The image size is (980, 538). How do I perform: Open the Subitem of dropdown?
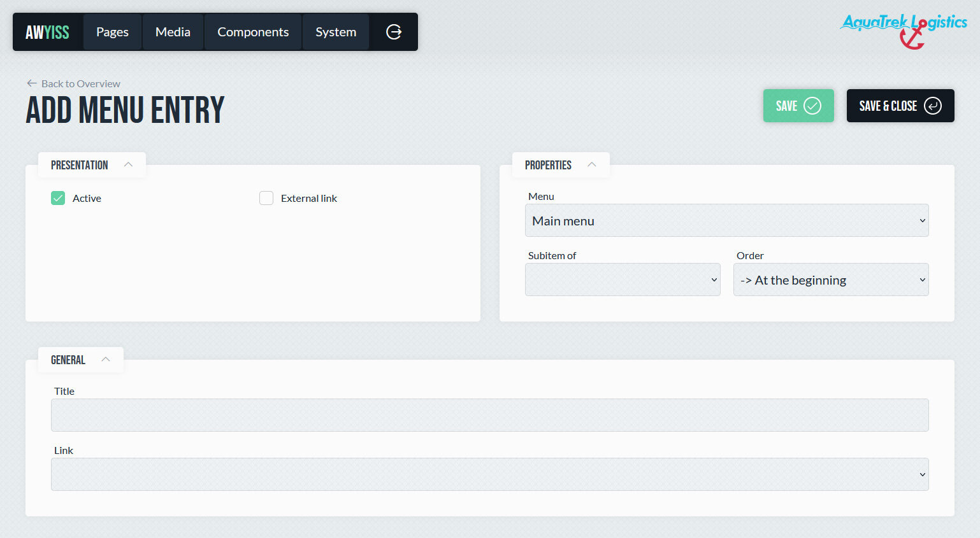[x=623, y=280]
